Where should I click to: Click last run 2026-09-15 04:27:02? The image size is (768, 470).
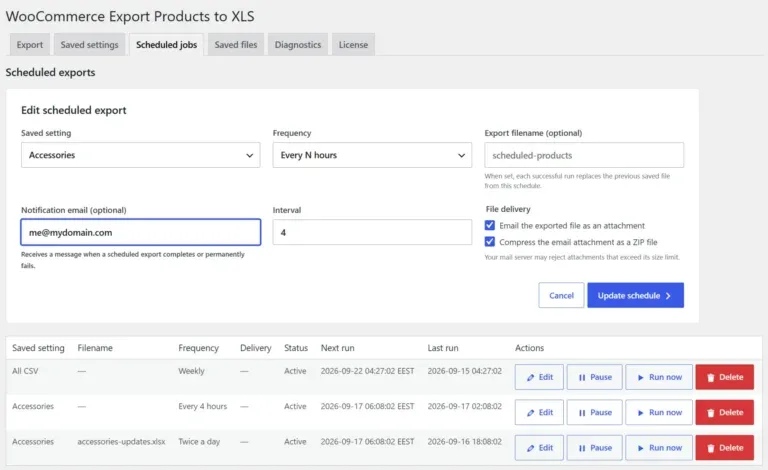coord(465,371)
